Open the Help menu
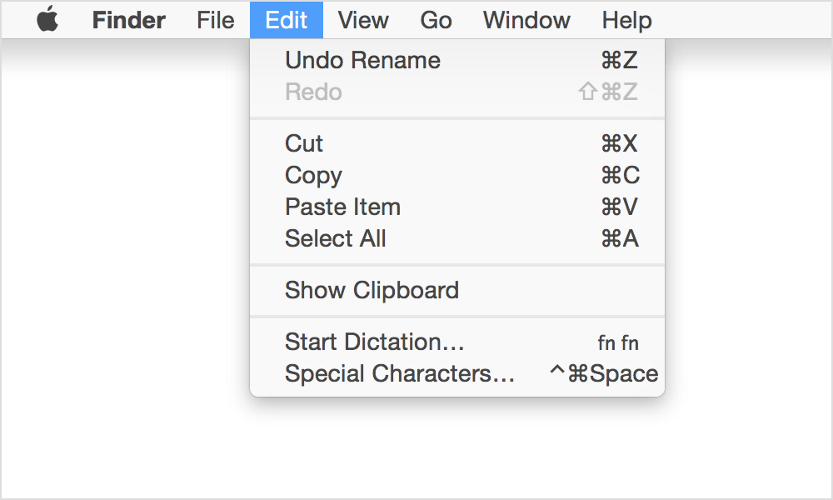The width and height of the screenshot is (833, 500). click(626, 20)
